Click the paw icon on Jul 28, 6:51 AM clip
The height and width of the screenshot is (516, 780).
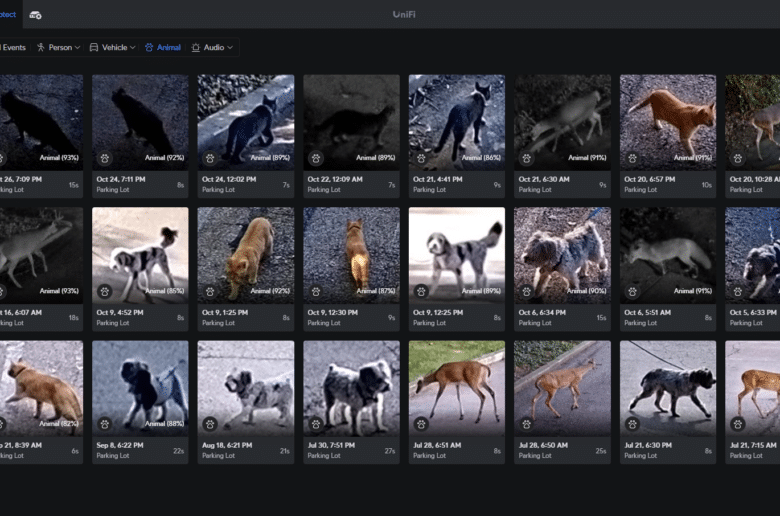click(x=421, y=424)
